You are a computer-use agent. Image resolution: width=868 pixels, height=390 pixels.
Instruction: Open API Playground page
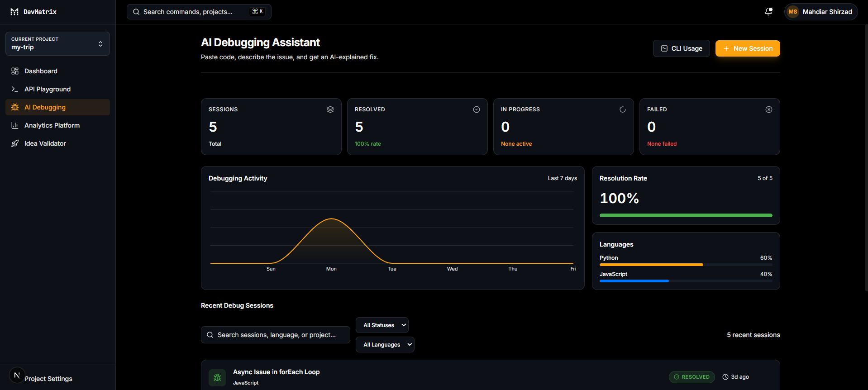[57, 89]
